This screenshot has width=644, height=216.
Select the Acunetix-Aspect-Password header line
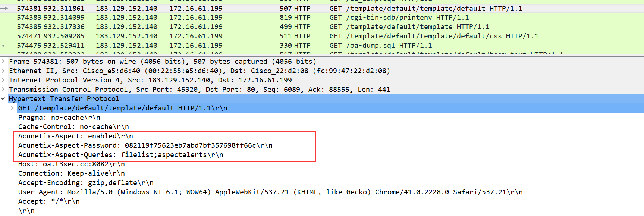145,145
